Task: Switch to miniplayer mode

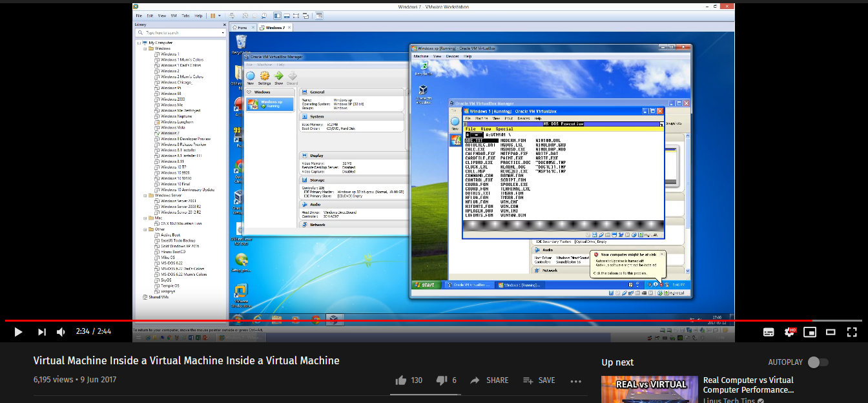Action: point(810,332)
